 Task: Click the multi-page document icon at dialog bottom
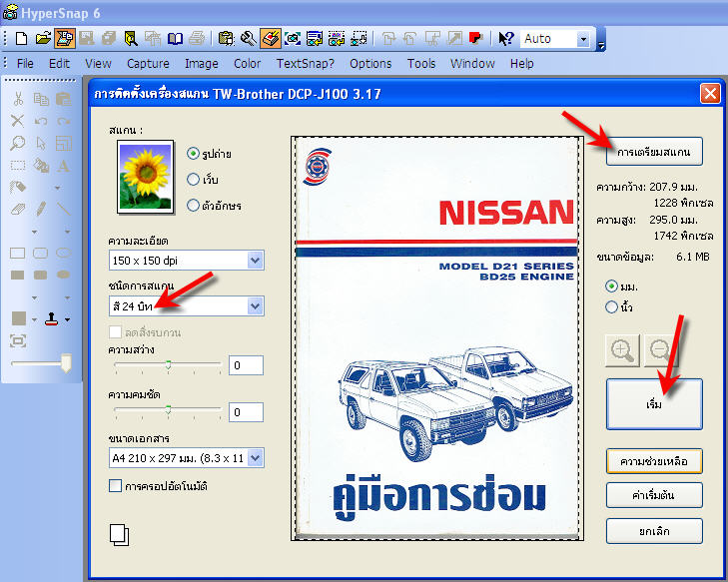click(x=119, y=535)
